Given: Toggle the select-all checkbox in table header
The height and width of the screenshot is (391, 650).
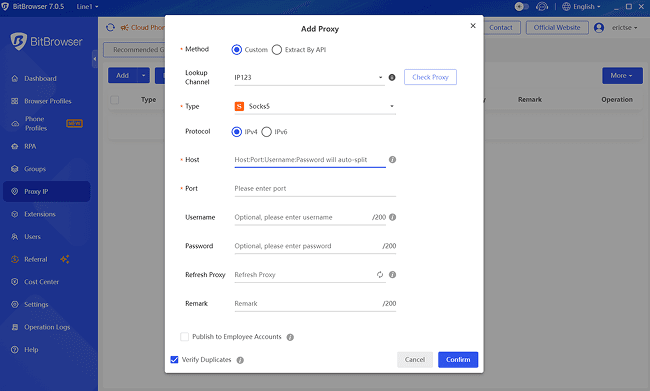Looking at the screenshot, I should pyautogui.click(x=115, y=100).
